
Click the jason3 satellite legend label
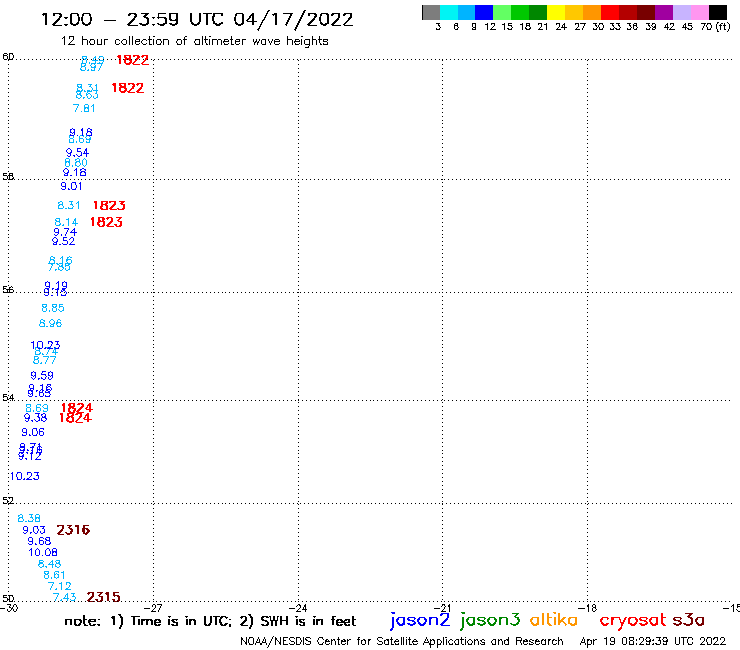tap(490, 621)
